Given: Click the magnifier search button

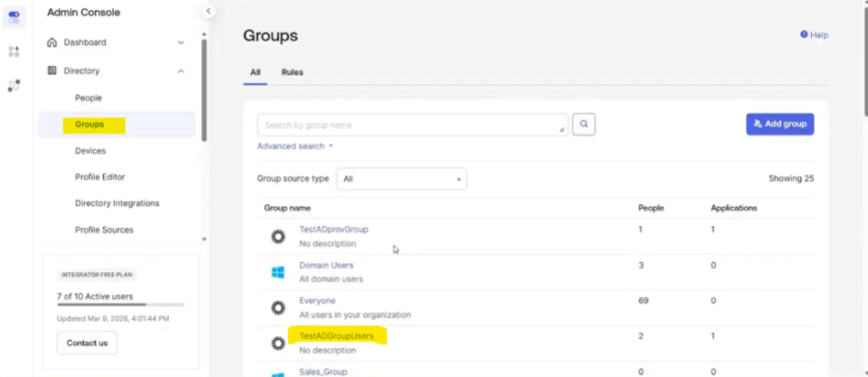Looking at the screenshot, I should click(583, 125).
